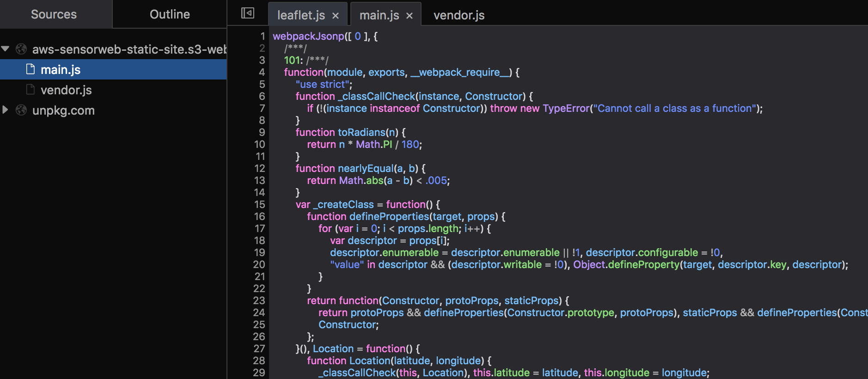The image size is (868, 379).
Task: Click the aws-sensorweb-static-site domain entry
Action: (129, 49)
